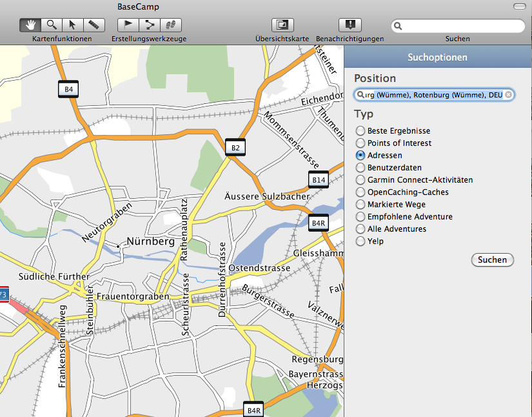Image resolution: width=532 pixels, height=417 pixels.
Task: Click the B2 road shield on map
Action: pos(235,147)
